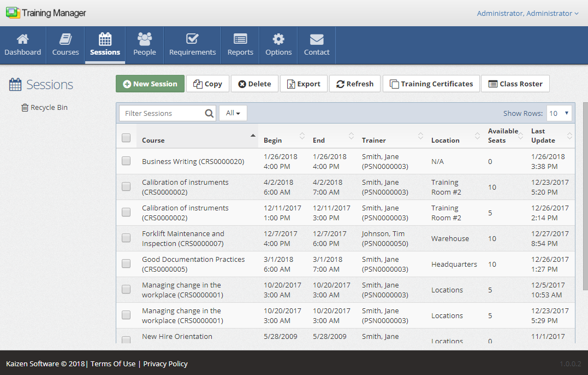The image size is (588, 375).
Task: Click the vertical page scrollbar
Action: [585, 195]
